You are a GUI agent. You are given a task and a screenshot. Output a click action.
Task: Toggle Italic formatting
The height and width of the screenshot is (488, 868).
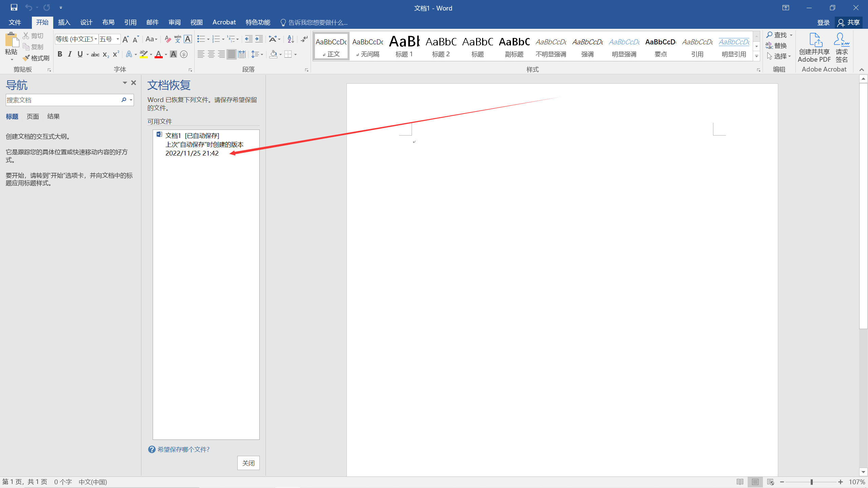(x=70, y=54)
